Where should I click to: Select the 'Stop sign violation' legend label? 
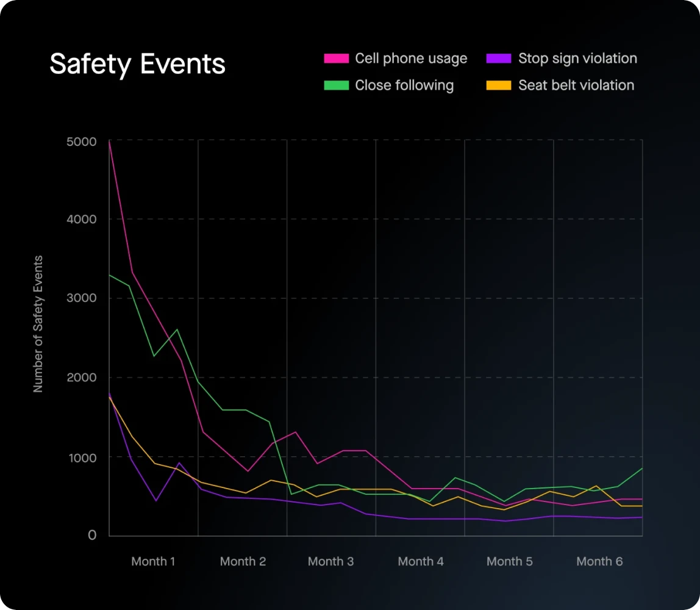click(x=577, y=59)
